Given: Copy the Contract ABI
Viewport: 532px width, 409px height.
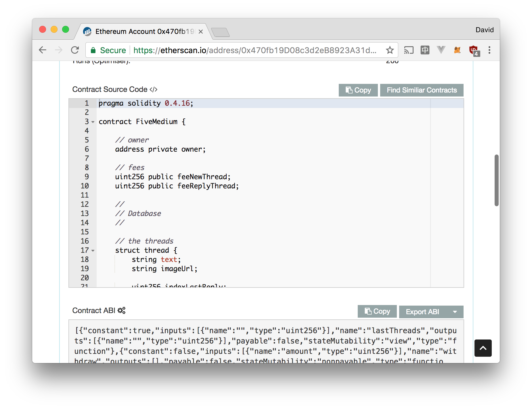Looking at the screenshot, I should (x=377, y=311).
